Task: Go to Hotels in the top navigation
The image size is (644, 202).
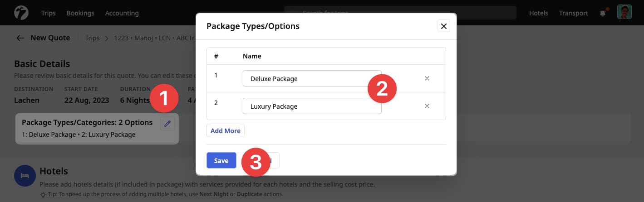Action: pyautogui.click(x=538, y=13)
